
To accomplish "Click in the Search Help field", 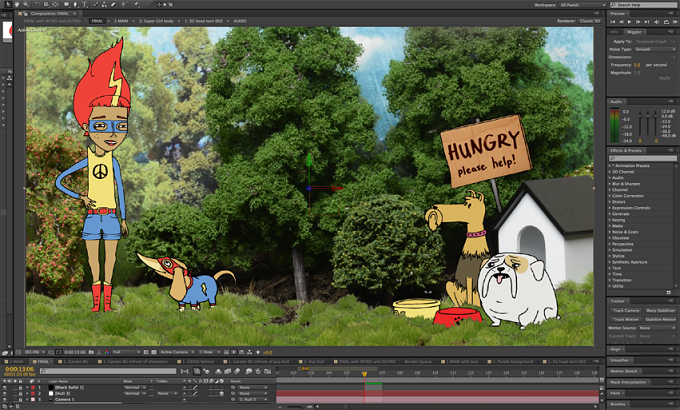I will (644, 5).
